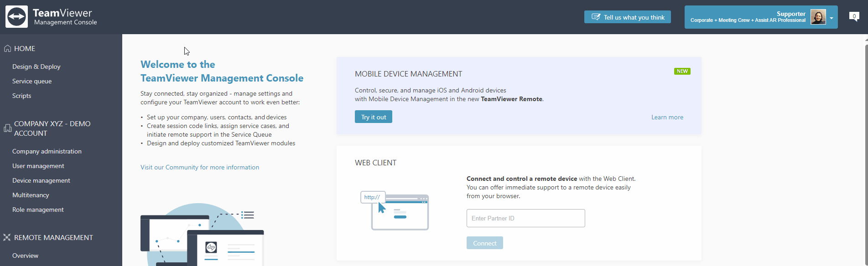Click the Supporter profile avatar picture

pos(818,17)
